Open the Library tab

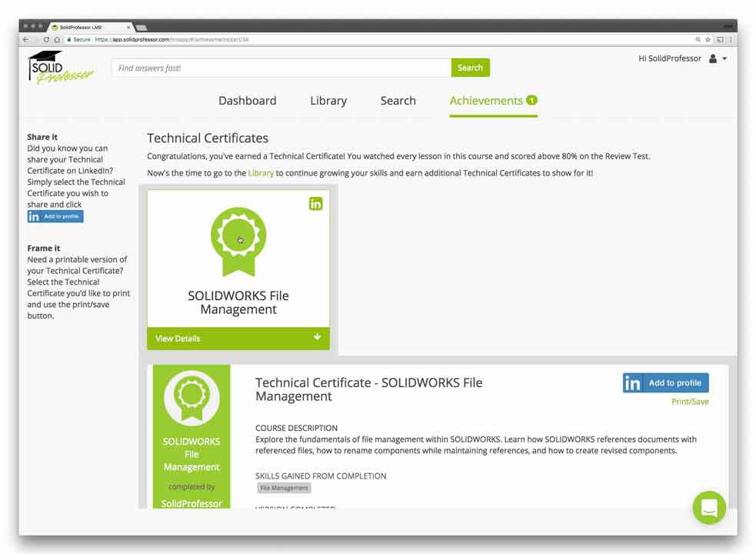328,101
